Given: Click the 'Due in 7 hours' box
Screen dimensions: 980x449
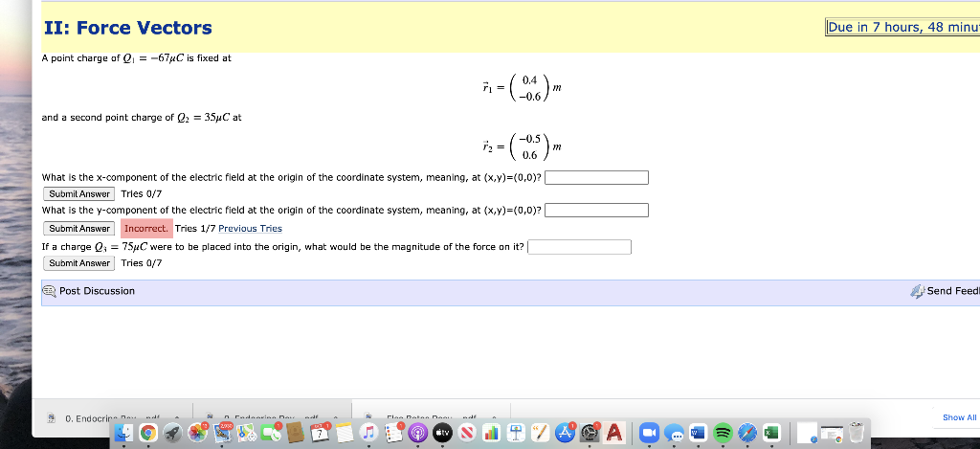Looking at the screenshot, I should (x=902, y=28).
